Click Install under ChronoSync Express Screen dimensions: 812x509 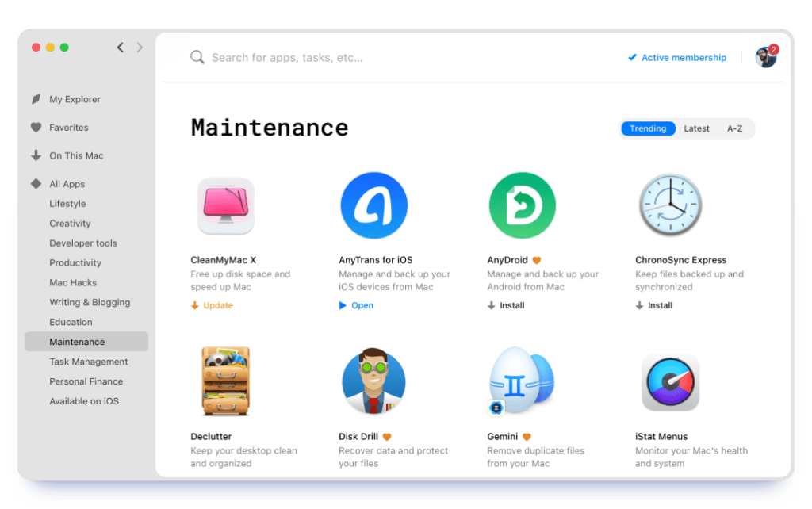click(660, 305)
